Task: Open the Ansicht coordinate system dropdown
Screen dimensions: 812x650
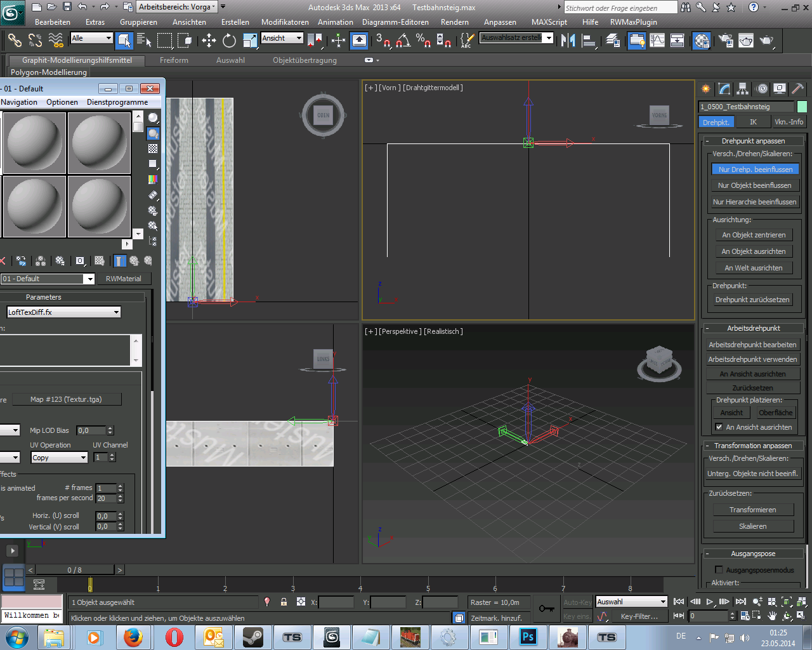Action: pos(299,38)
